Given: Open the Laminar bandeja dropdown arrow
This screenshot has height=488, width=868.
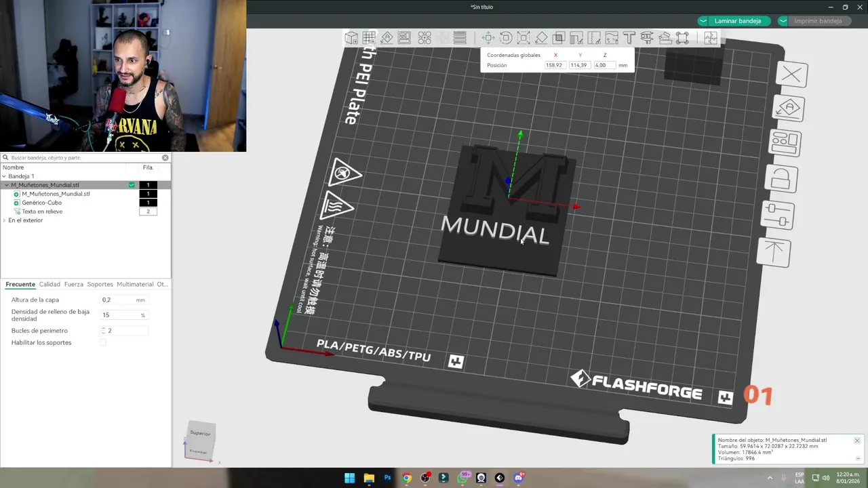Looking at the screenshot, I should click(x=703, y=21).
